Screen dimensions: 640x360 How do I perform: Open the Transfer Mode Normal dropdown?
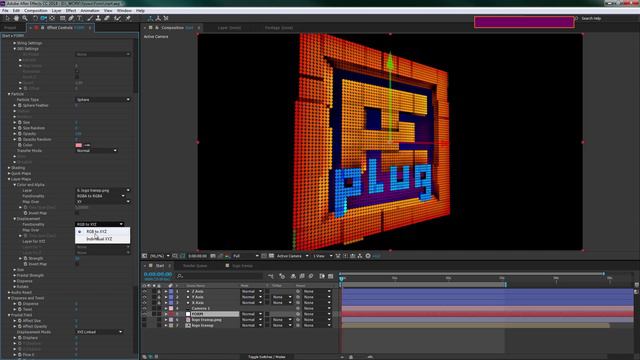96,151
